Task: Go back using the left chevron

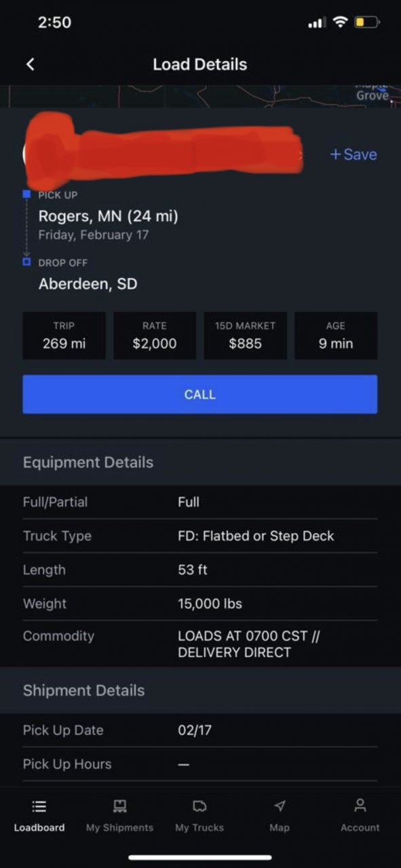Action: point(30,64)
